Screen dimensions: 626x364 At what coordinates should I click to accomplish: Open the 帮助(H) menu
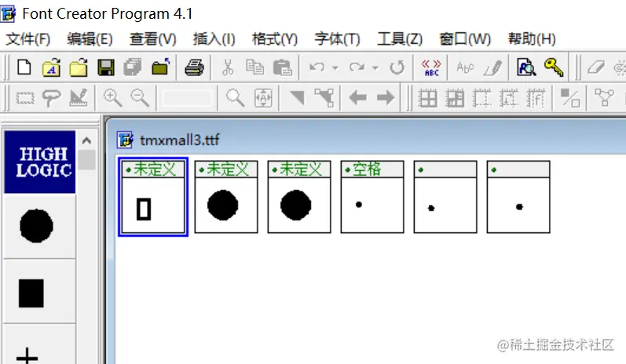[x=532, y=39]
